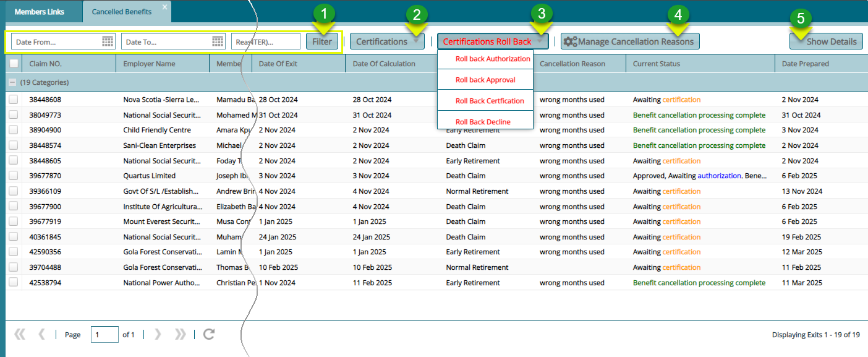This screenshot has height=357, width=868.
Task: Expand the Certifications Roll Back dropdown
Action: coord(493,41)
